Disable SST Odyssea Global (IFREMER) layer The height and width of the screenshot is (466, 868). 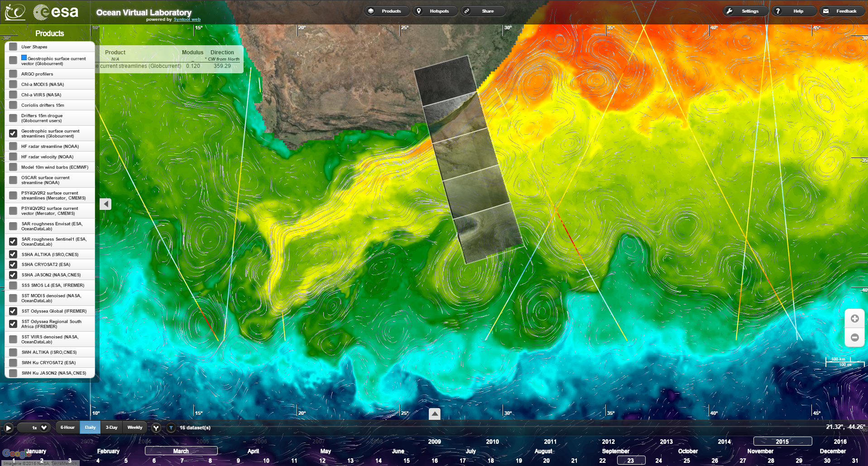(13, 311)
